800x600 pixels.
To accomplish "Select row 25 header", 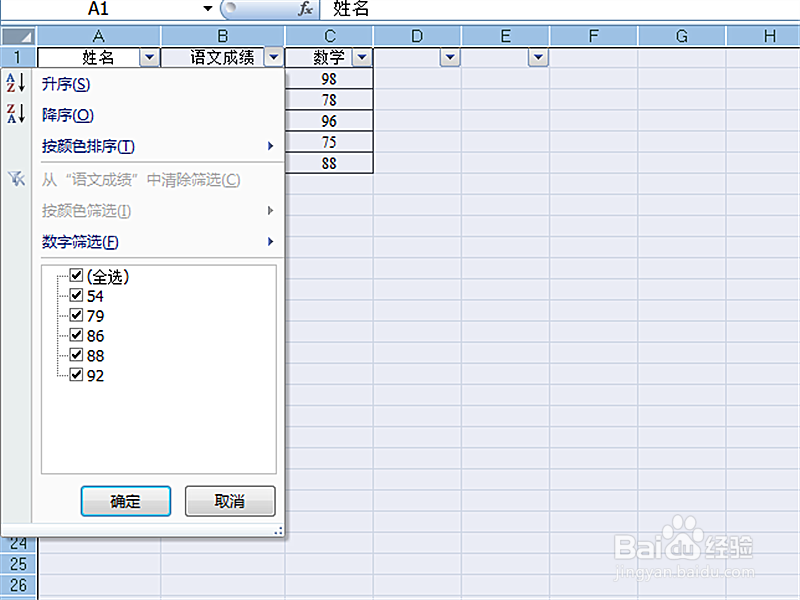I will (18, 564).
